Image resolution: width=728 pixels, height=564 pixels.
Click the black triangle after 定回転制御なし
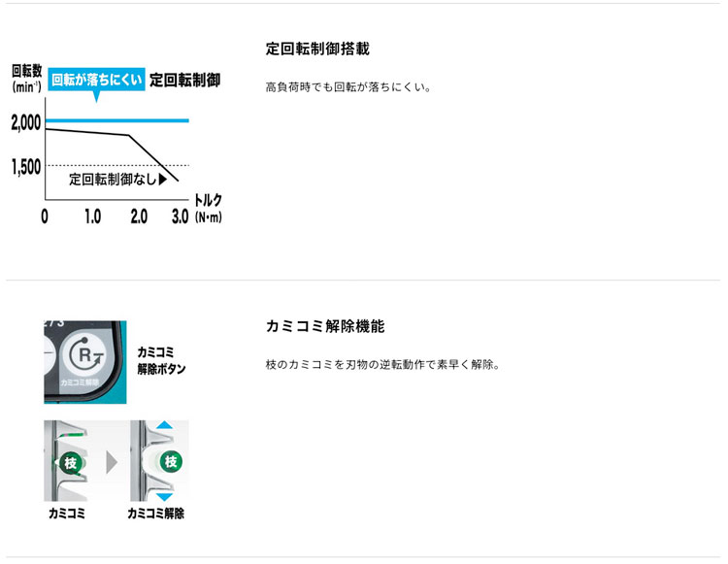click(162, 180)
